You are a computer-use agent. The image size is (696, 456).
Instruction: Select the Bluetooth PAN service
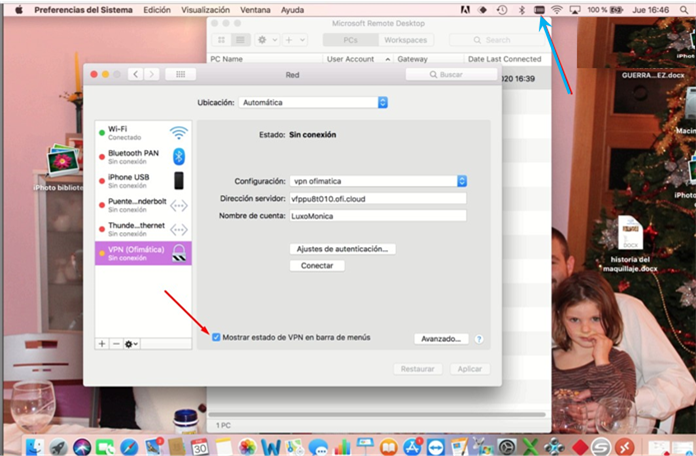pos(143,157)
